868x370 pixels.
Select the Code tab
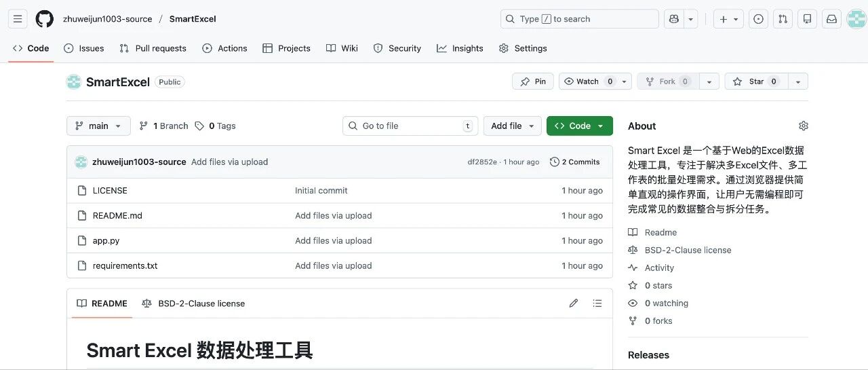[31, 48]
